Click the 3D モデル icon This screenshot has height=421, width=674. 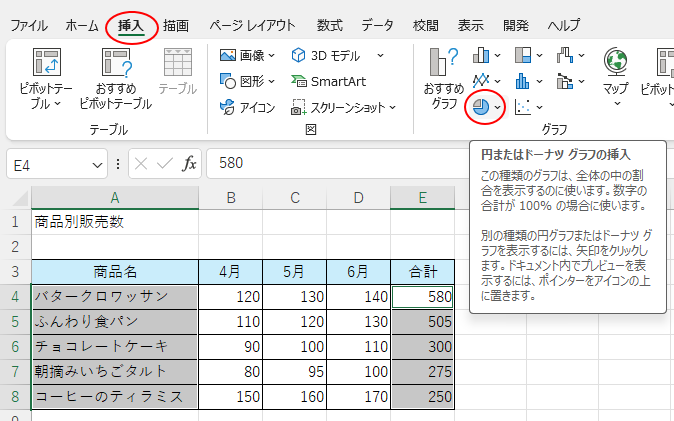point(298,55)
